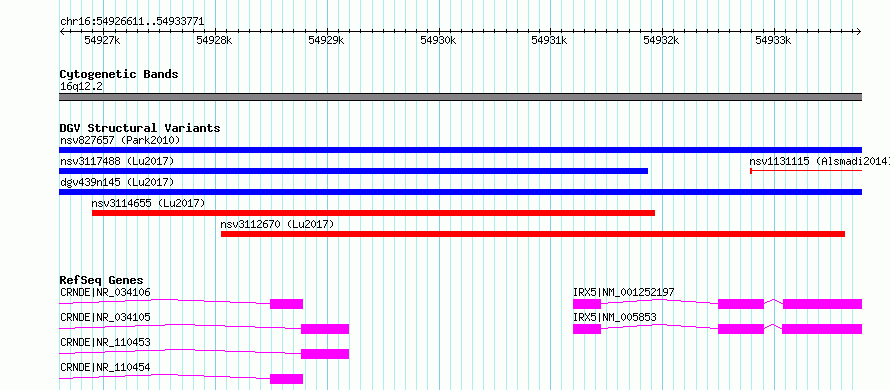Viewport: 890px width, 390px height.
Task: Click the Cytogenetic Bands track title
Action: (x=119, y=74)
